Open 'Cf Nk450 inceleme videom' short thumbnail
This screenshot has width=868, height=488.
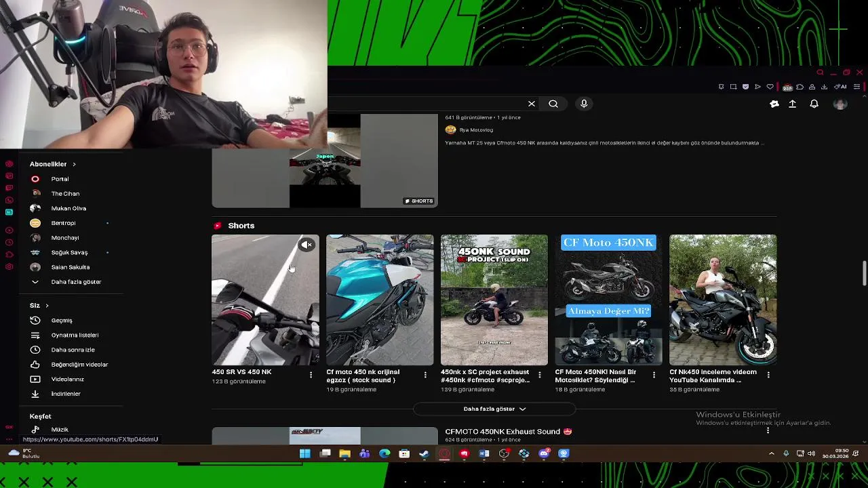tap(723, 300)
